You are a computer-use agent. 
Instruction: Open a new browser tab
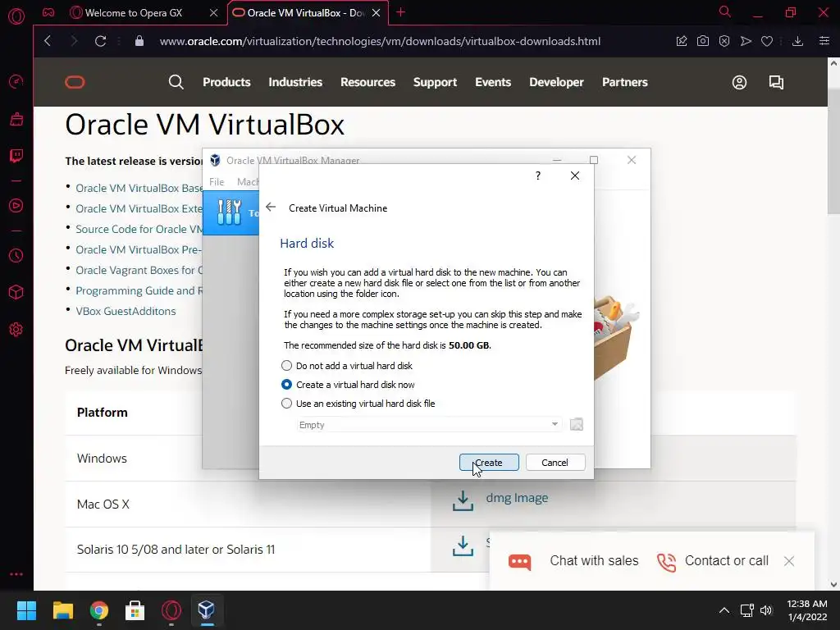click(400, 12)
